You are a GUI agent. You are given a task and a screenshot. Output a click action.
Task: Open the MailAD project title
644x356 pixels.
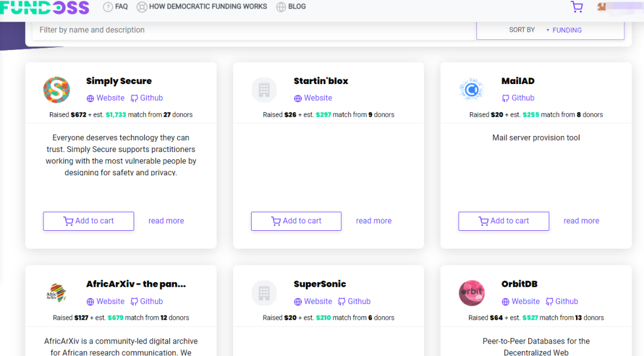coord(518,81)
